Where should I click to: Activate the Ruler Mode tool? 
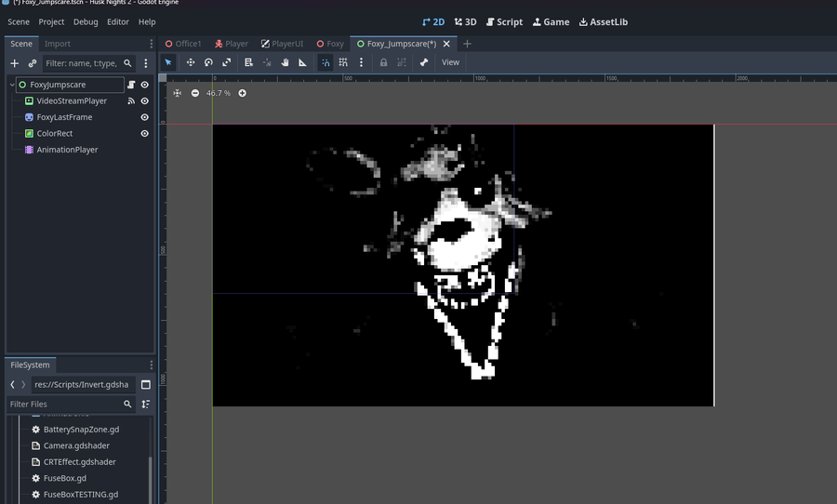tap(302, 62)
